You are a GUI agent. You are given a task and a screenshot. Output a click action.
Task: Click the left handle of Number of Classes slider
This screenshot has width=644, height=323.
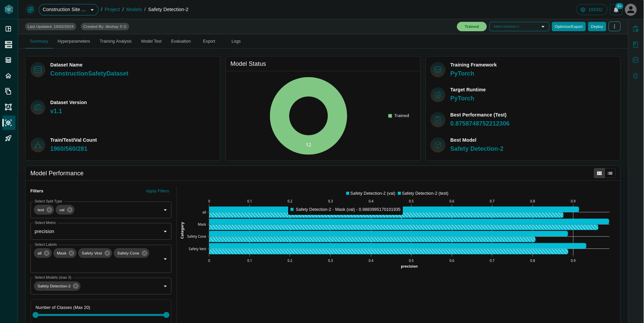click(36, 315)
